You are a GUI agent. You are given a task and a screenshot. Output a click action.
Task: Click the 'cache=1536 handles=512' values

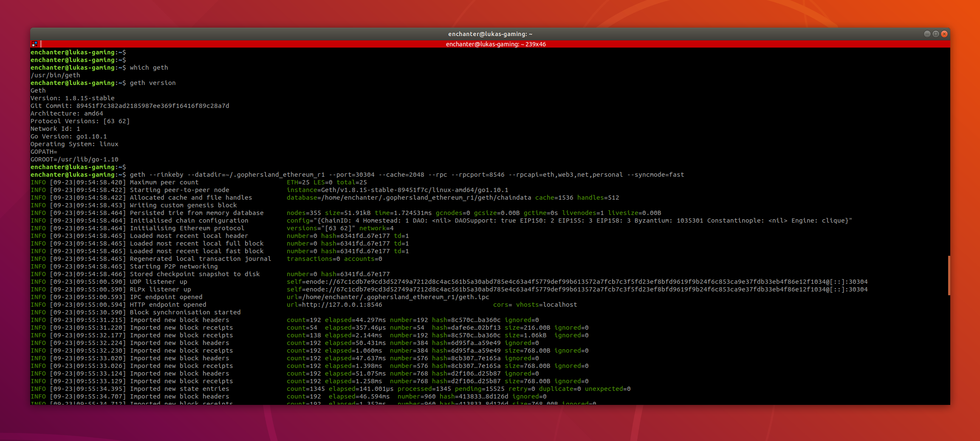click(577, 198)
